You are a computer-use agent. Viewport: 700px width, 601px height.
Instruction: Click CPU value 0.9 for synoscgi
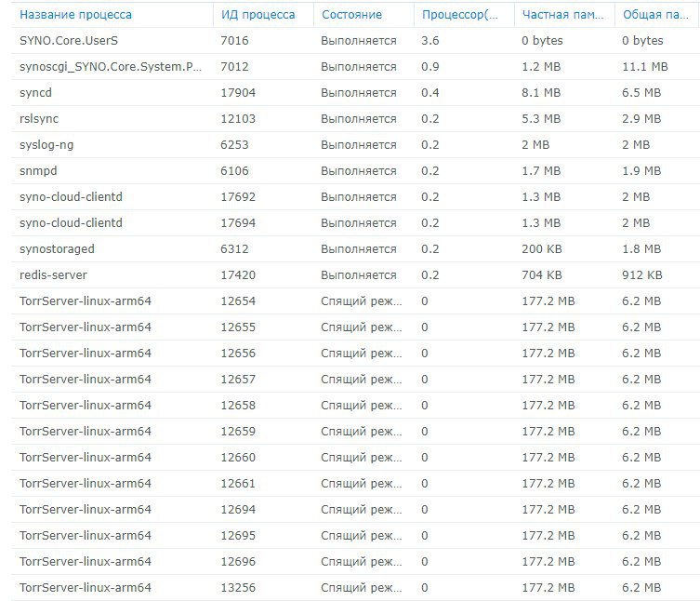(x=429, y=67)
